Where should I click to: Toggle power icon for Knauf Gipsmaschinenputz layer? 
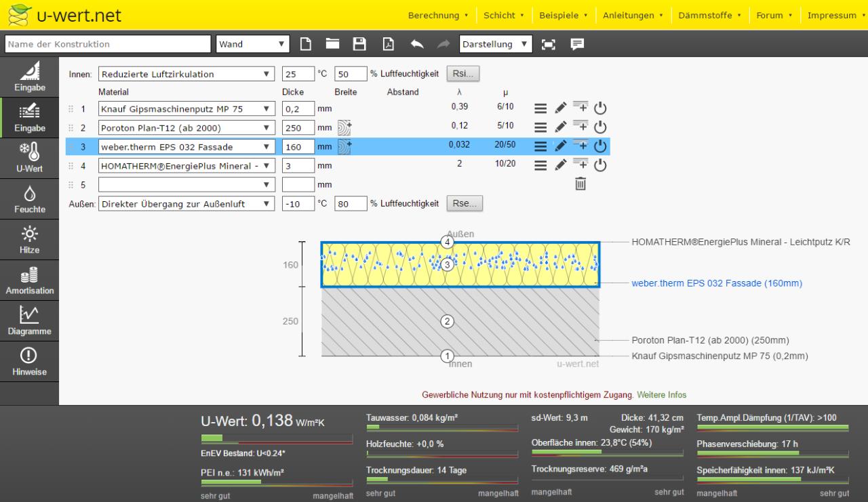tap(600, 108)
